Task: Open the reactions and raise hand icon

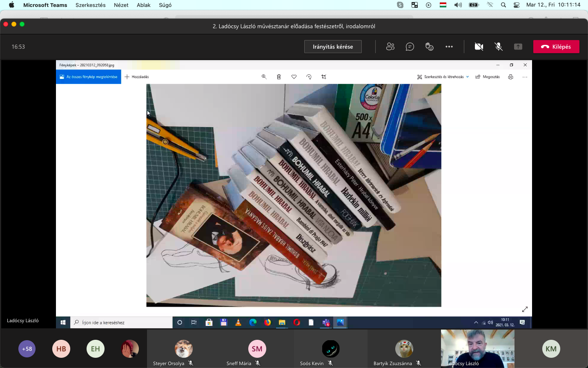Action: coord(430,47)
